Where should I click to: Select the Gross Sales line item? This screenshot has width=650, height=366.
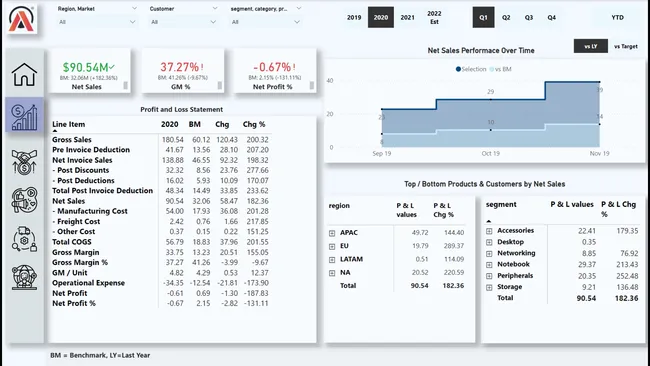pos(72,140)
